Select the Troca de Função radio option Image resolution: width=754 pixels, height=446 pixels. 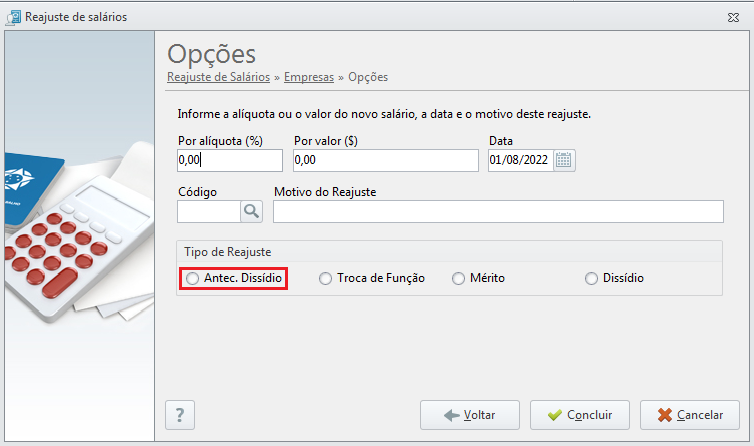coord(326,279)
